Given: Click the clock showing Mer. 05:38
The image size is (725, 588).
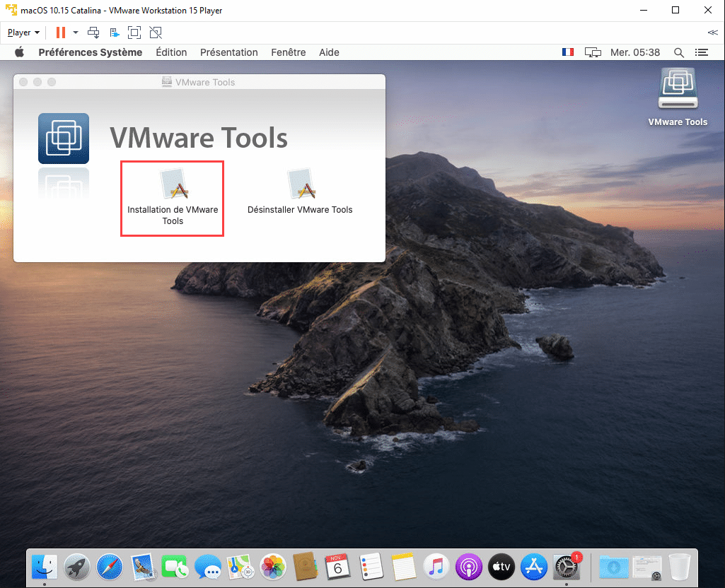Looking at the screenshot, I should point(635,52).
